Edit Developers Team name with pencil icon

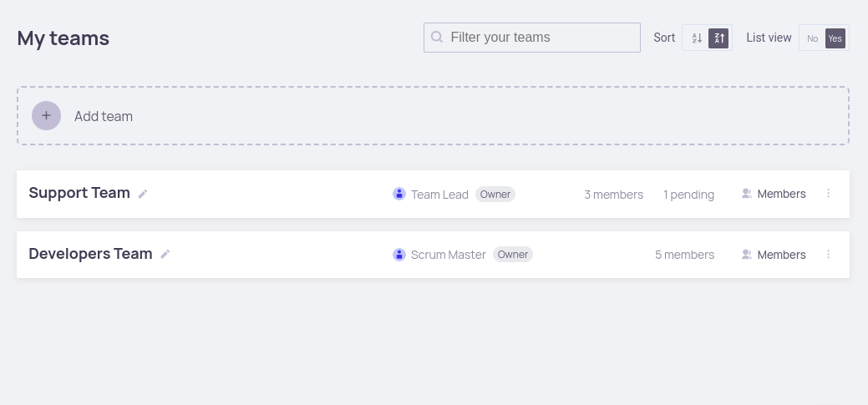click(165, 255)
